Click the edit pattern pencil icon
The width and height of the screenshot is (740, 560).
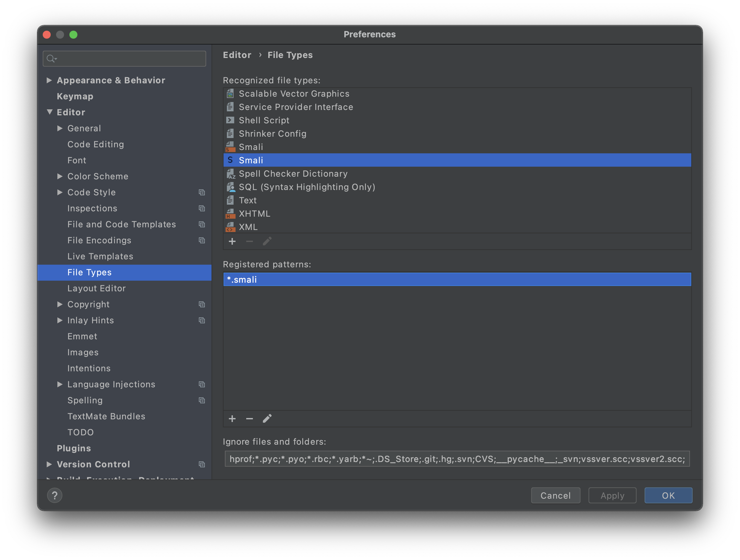click(x=267, y=419)
